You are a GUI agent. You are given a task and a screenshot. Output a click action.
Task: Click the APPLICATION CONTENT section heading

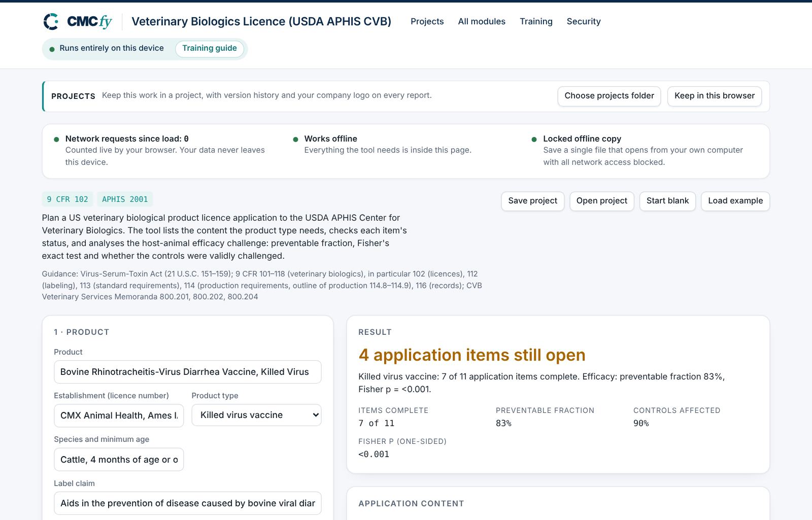click(x=411, y=503)
